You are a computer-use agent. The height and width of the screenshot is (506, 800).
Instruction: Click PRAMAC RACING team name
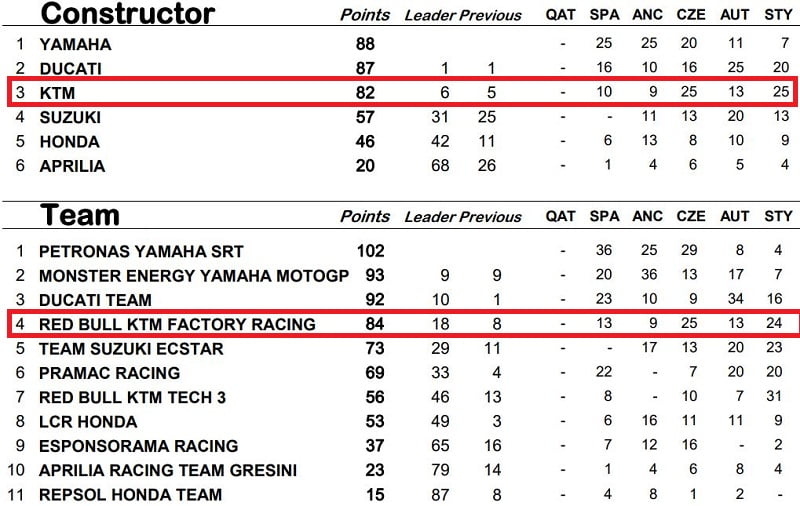point(109,373)
